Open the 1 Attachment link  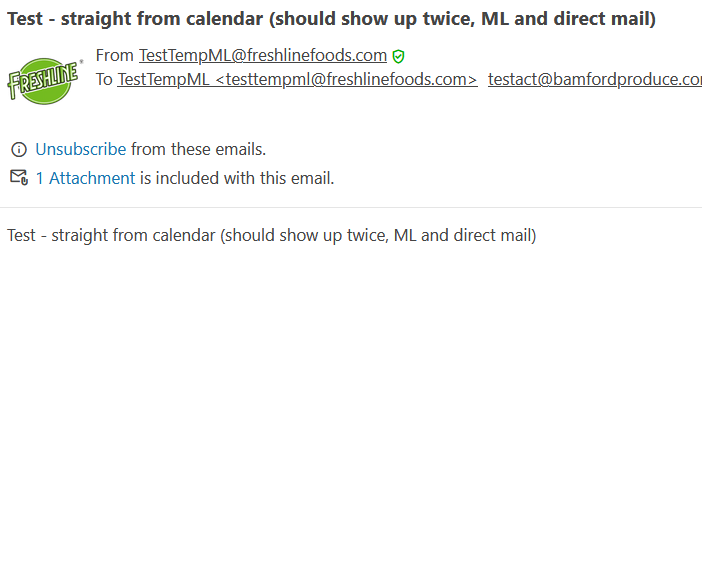tap(85, 178)
